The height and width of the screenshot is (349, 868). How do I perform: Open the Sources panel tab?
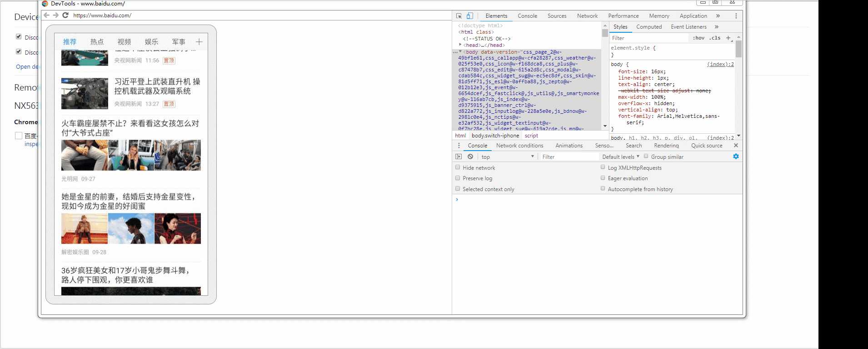click(557, 16)
